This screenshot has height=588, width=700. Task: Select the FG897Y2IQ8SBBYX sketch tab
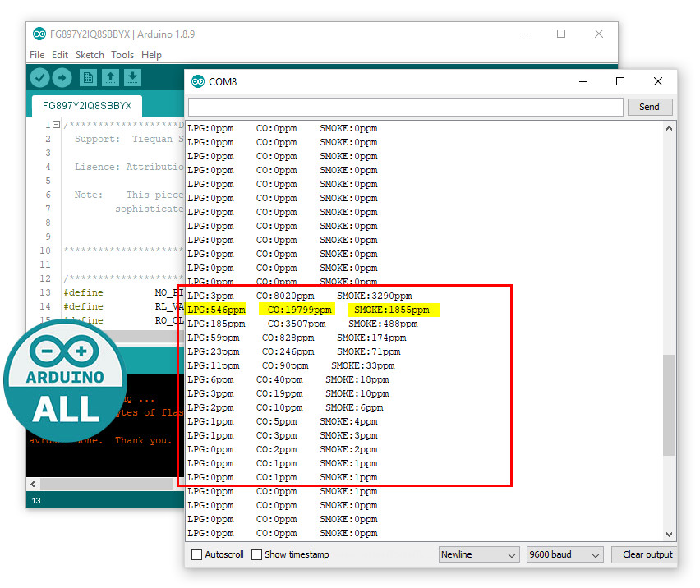click(x=87, y=106)
